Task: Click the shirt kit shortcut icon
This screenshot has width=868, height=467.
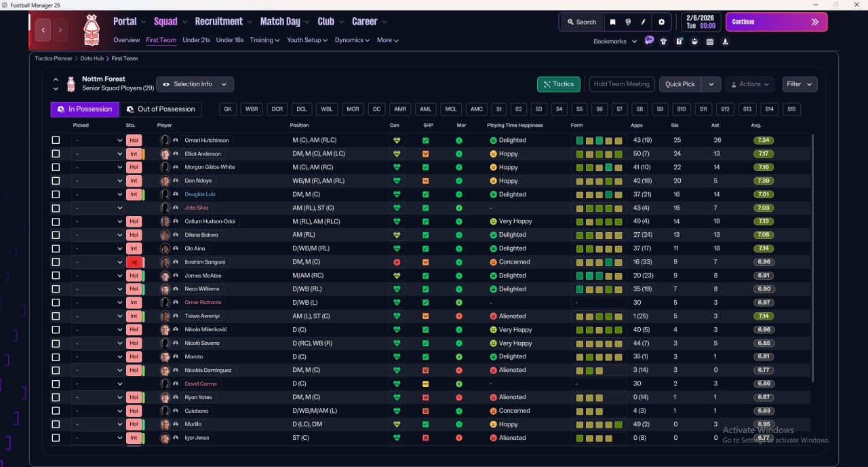Action: (x=664, y=41)
